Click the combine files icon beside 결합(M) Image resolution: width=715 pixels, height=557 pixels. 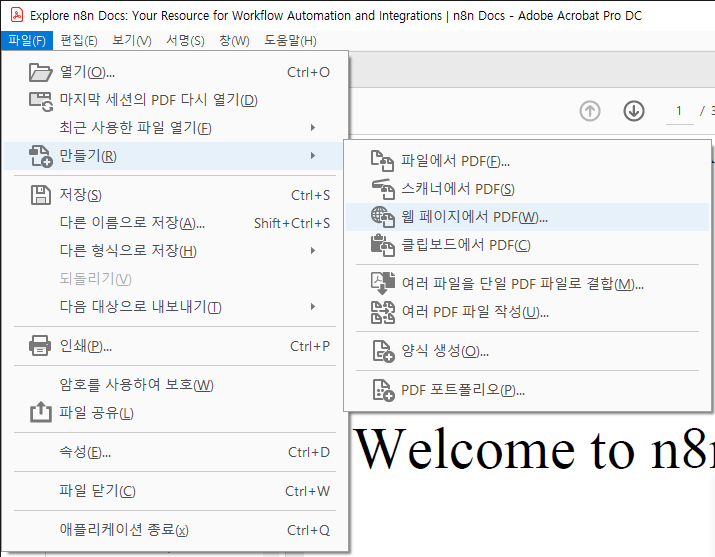coord(383,283)
